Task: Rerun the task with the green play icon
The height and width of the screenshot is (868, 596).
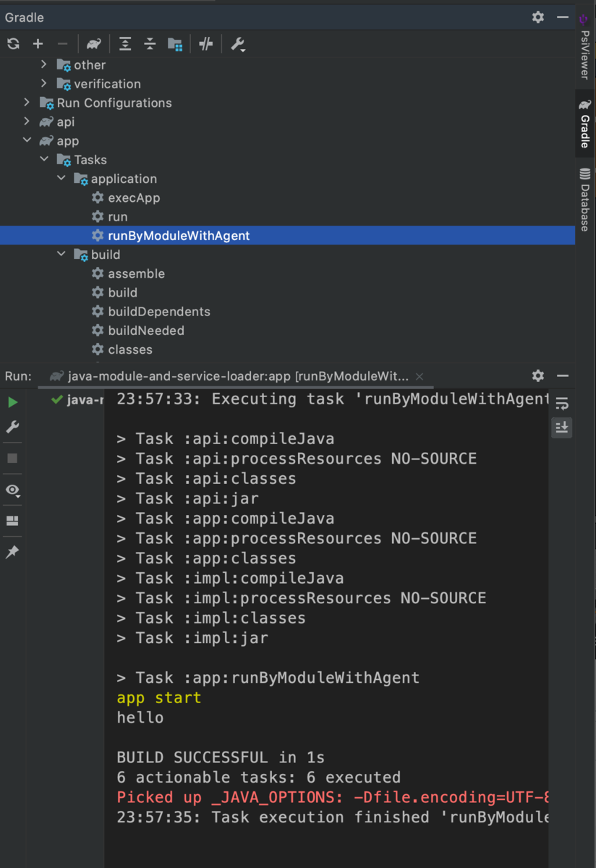Action: click(12, 402)
